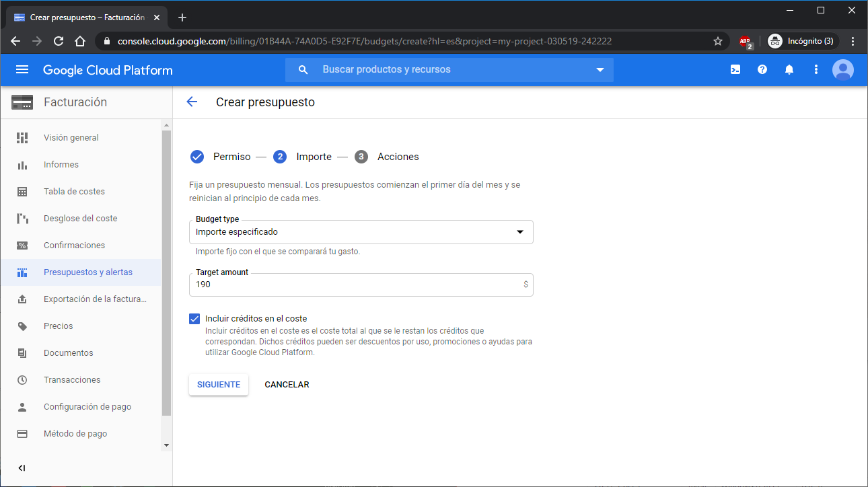Click the CANCELAR button
Viewport: 868px width, 487px height.
pyautogui.click(x=287, y=385)
